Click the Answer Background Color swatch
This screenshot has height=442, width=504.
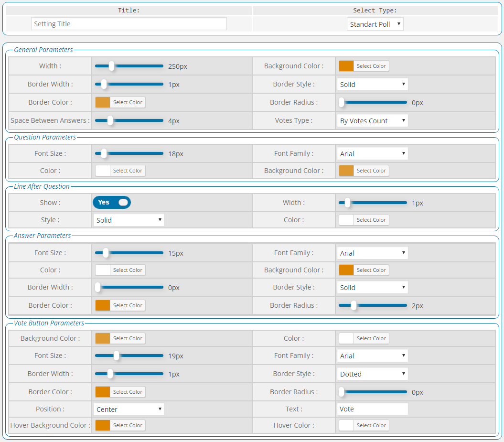point(346,270)
